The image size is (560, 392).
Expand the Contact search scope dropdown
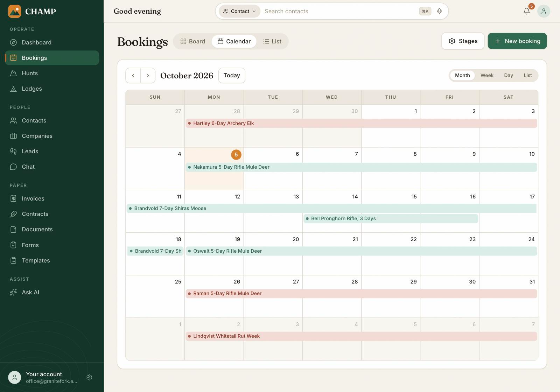[240, 11]
